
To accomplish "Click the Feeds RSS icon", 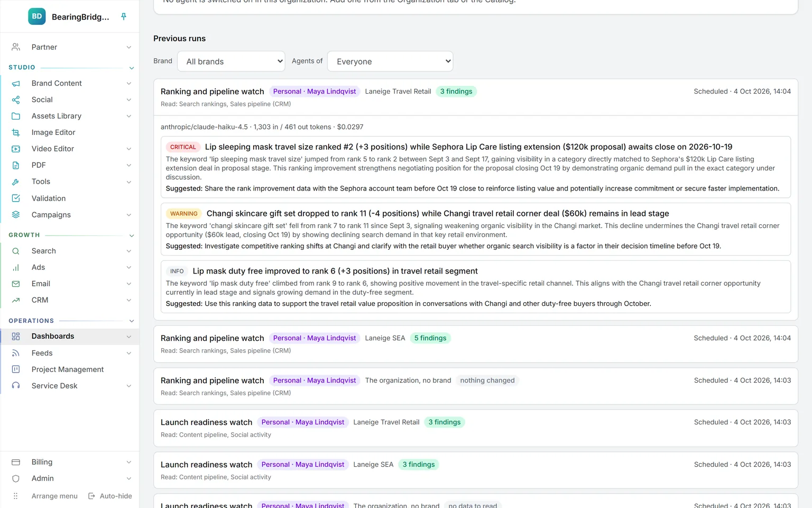I will pyautogui.click(x=16, y=353).
